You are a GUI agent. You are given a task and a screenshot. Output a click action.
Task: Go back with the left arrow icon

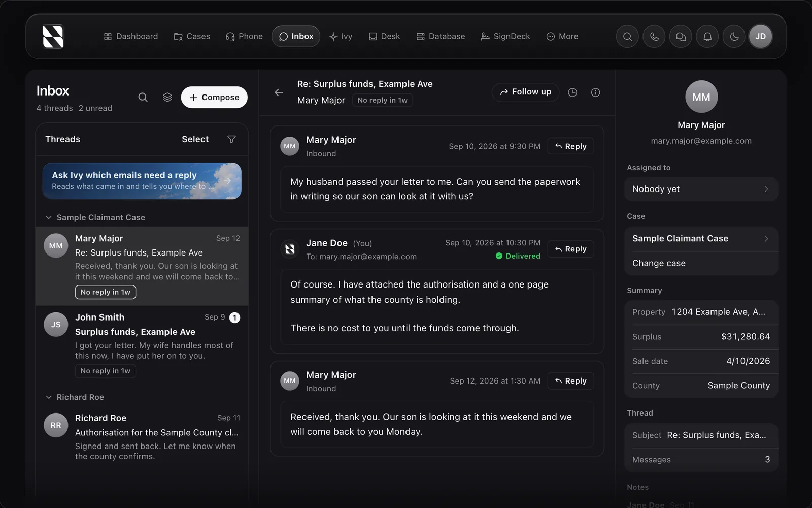click(x=279, y=92)
